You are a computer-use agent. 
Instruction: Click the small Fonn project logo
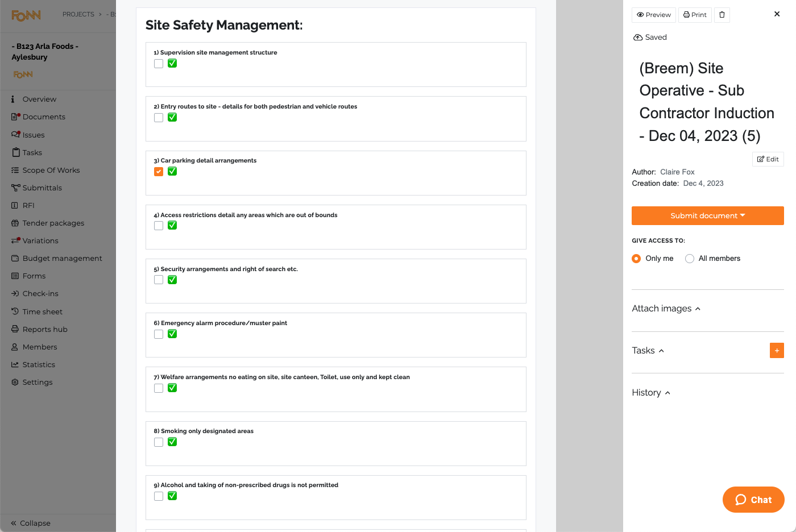[23, 74]
